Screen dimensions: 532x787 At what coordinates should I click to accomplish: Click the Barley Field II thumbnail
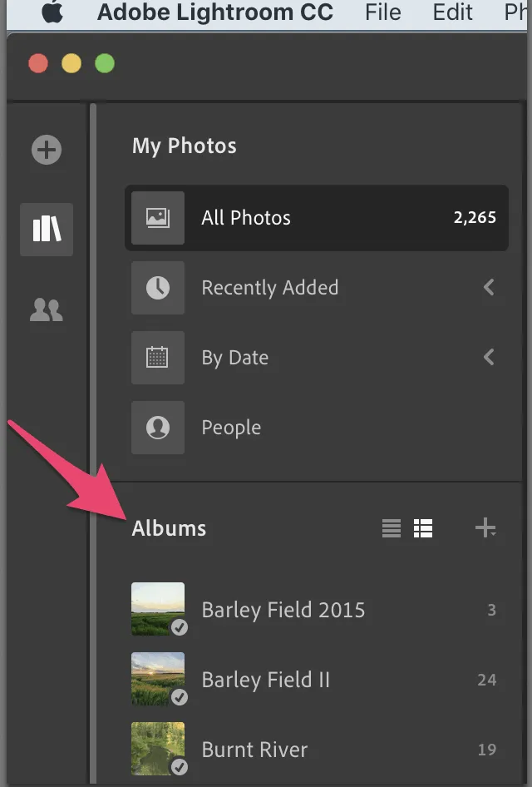(x=158, y=679)
